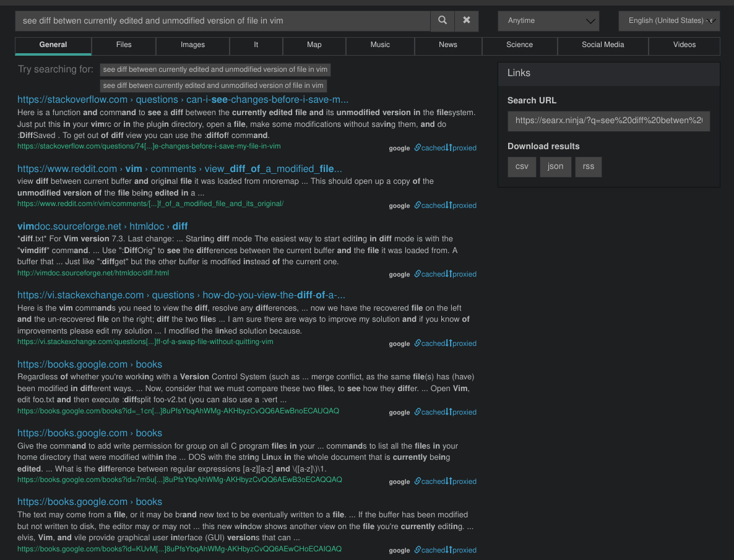734x560 pixels.
Task: Click inside the main search input box
Action: tap(222, 20)
